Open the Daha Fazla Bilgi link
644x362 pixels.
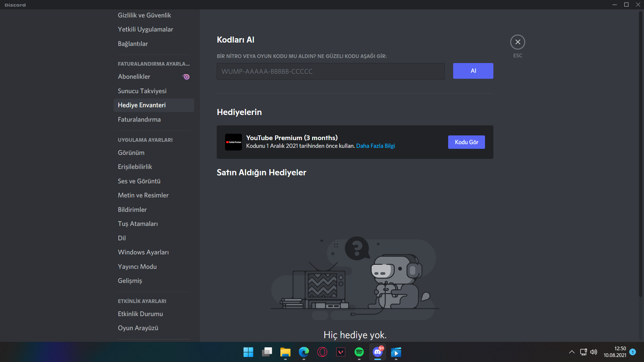pyautogui.click(x=375, y=146)
